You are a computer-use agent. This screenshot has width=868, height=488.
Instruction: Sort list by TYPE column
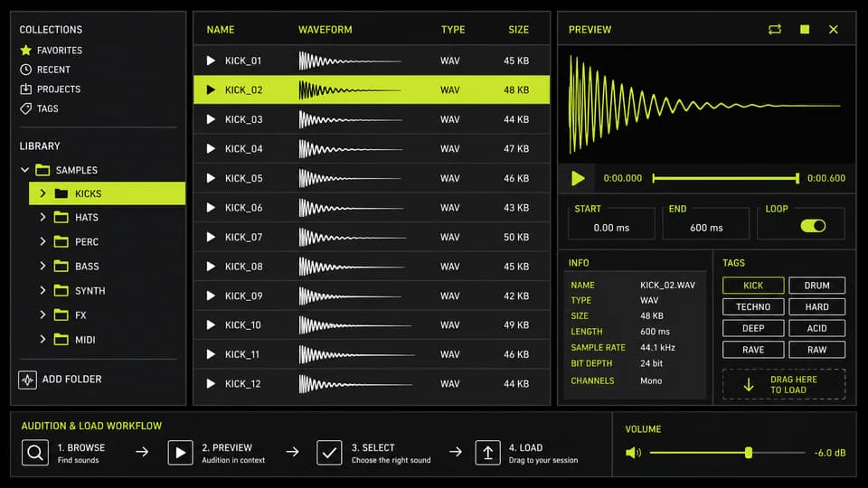click(453, 30)
